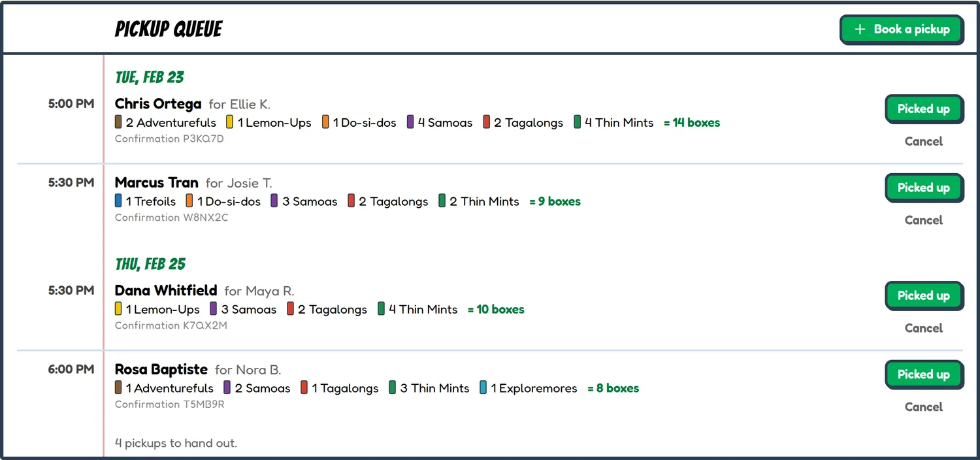Screen dimensions: 980x460
Task: Click the green Thin Mints swatch in Rosa Baptiste's order
Action: coord(393,388)
